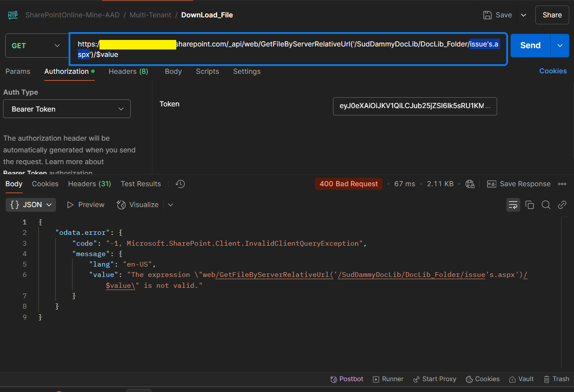Click the DownLoad_File request title

click(207, 15)
